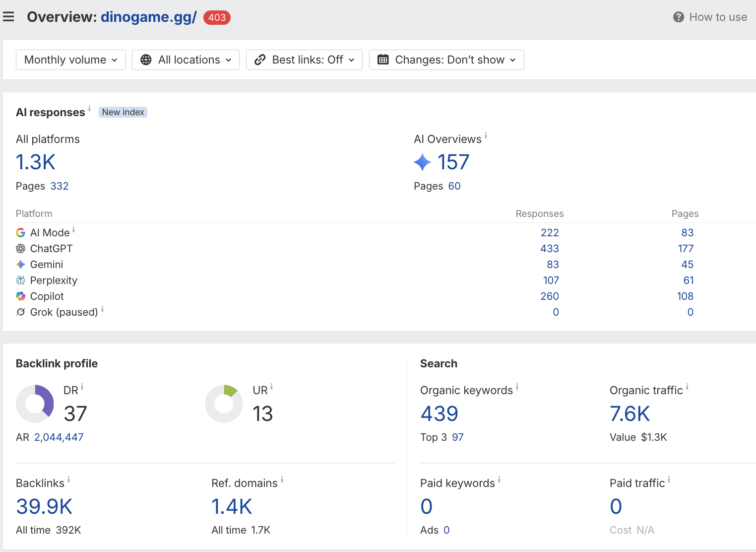Screen dimensions: 756x552
Task: Open Copilot pages 108
Action: [x=685, y=296]
